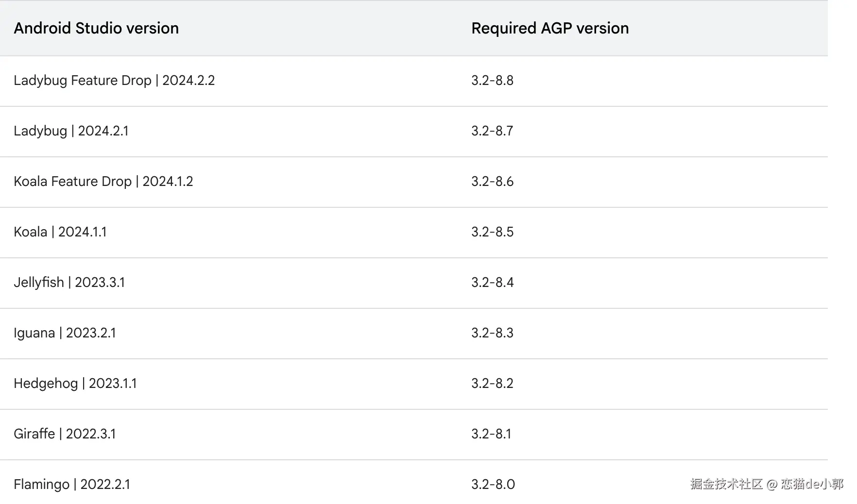Click the 3.2-8.7 AGP version value
857x504 pixels.
point(492,131)
